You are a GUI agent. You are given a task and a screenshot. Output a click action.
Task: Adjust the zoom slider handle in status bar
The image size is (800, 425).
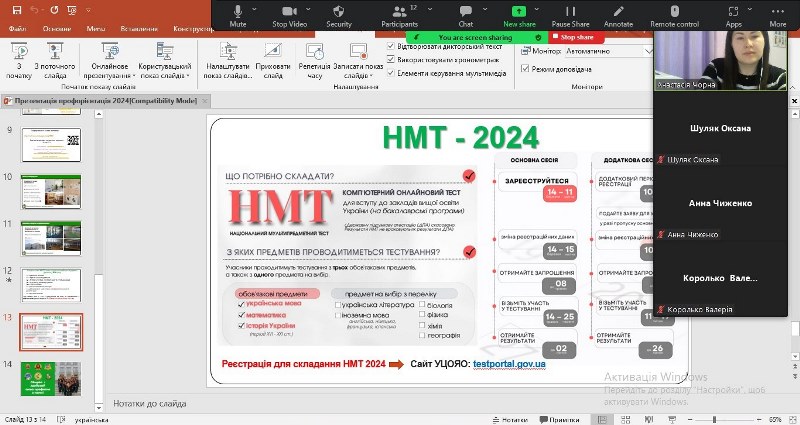[x=714, y=419]
